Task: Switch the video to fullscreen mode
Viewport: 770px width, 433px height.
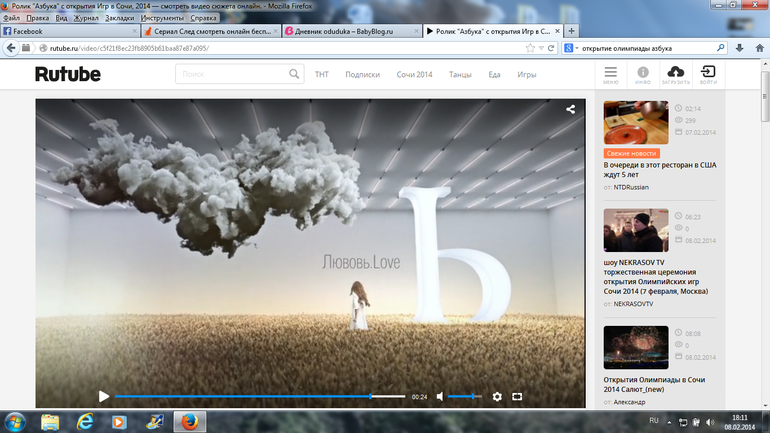Action: coord(517,396)
